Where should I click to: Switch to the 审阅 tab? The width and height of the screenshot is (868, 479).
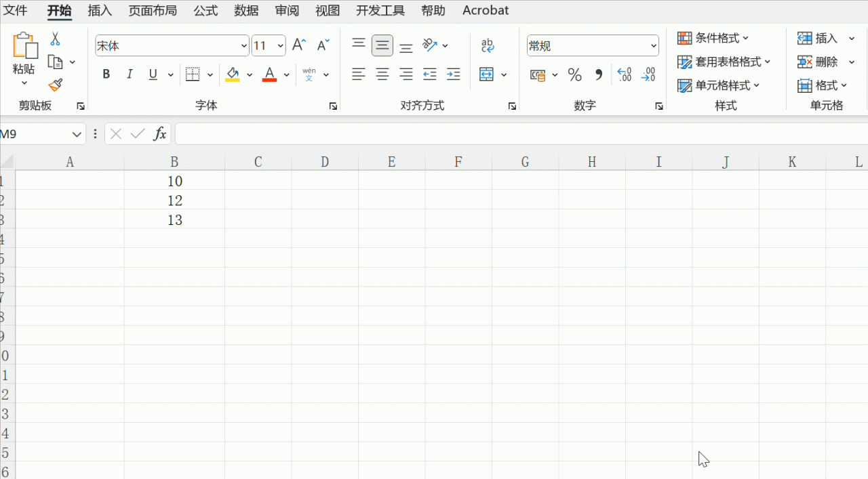point(287,10)
